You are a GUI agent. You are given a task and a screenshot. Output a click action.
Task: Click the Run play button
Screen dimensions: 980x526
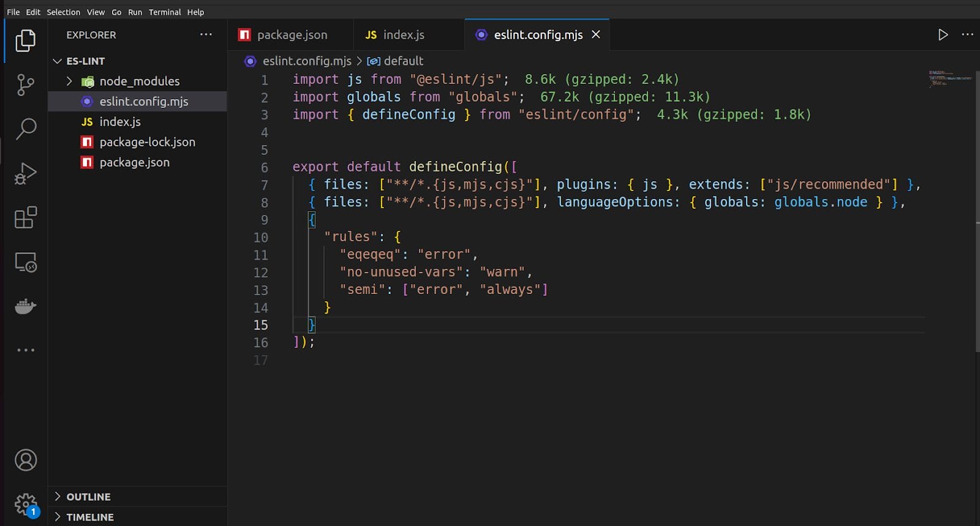[x=943, y=35]
